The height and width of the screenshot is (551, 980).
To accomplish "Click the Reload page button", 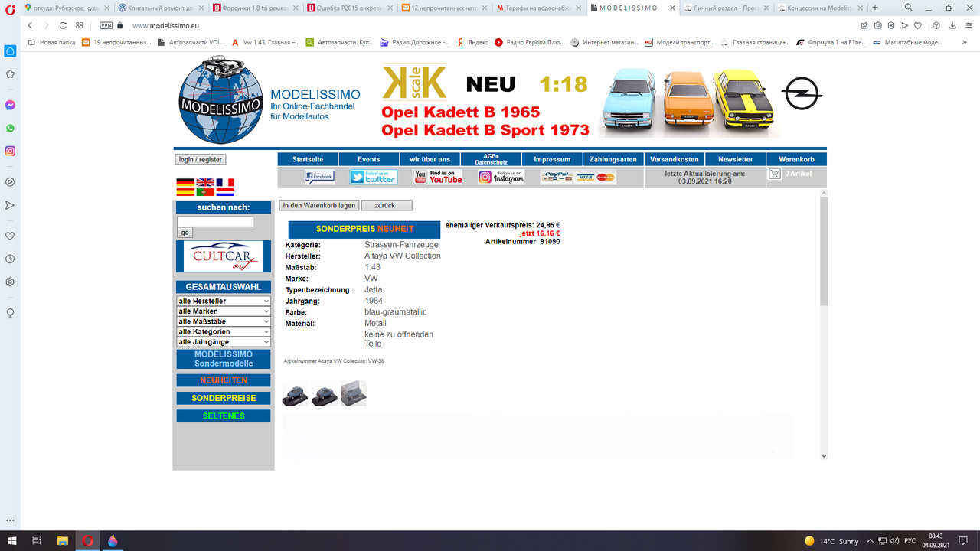I will tap(63, 25).
